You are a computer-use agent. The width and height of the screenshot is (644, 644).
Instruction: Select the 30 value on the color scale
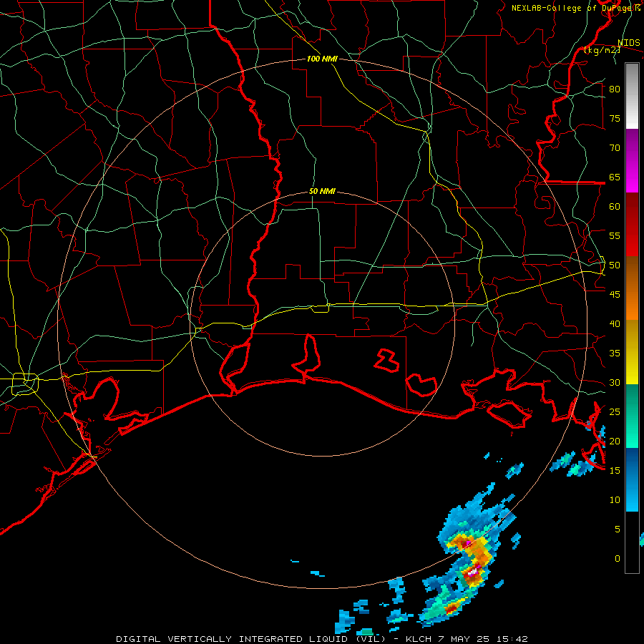[x=615, y=383]
